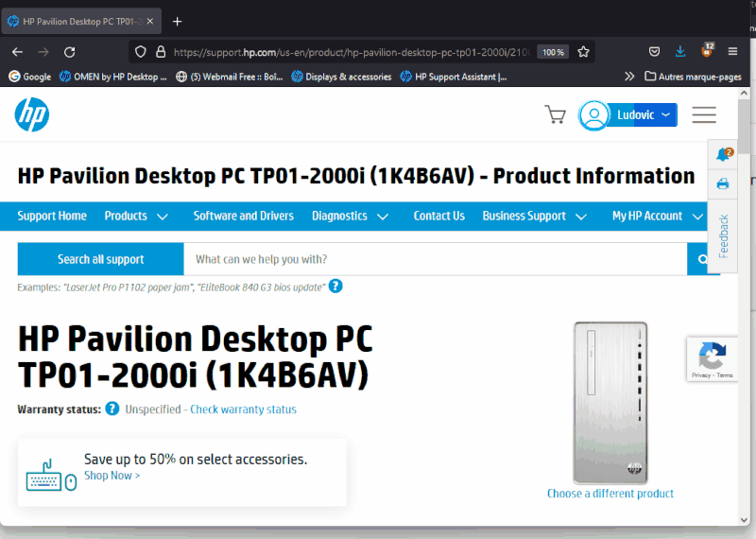The width and height of the screenshot is (756, 539).
Task: Open the shopping cart
Action: coord(555,114)
